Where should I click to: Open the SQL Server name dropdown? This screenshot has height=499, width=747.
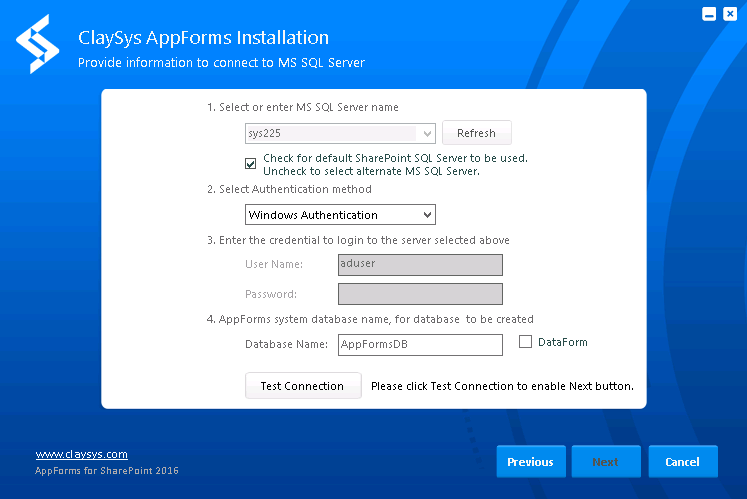pos(427,133)
